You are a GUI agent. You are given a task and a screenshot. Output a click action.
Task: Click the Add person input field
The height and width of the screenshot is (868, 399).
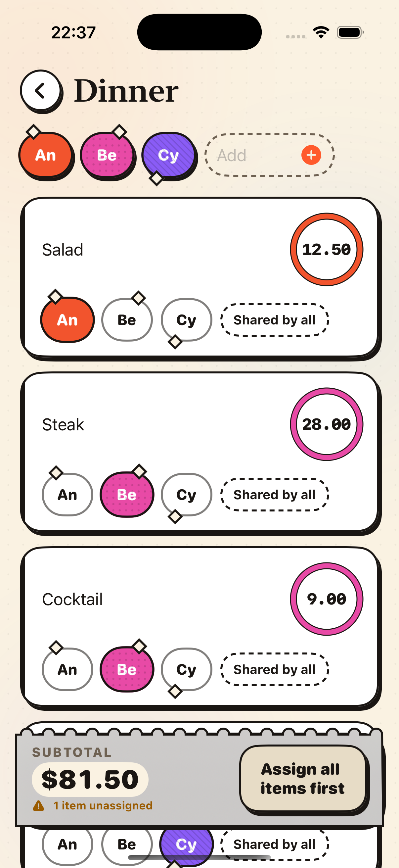point(269,155)
